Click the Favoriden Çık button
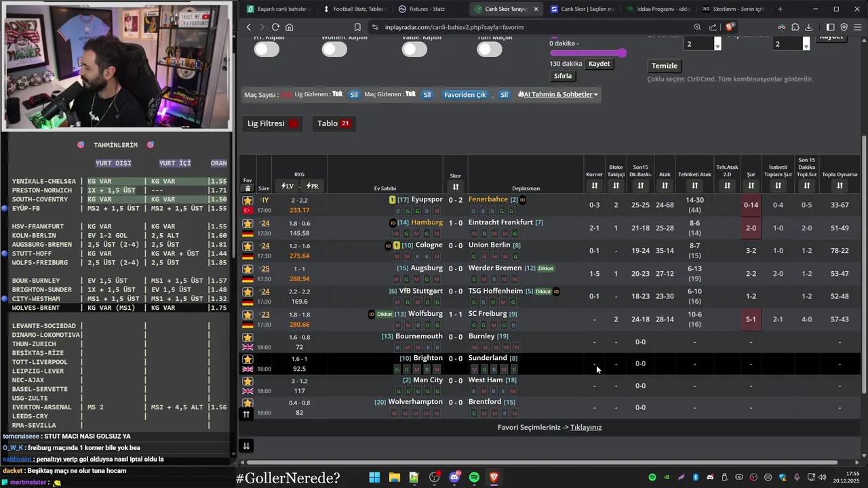Image resolution: width=868 pixels, height=488 pixels. tap(465, 95)
